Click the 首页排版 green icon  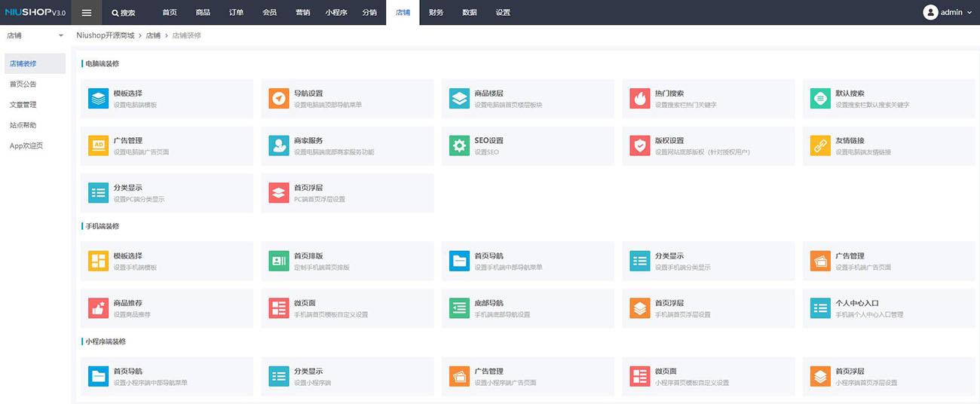279,261
